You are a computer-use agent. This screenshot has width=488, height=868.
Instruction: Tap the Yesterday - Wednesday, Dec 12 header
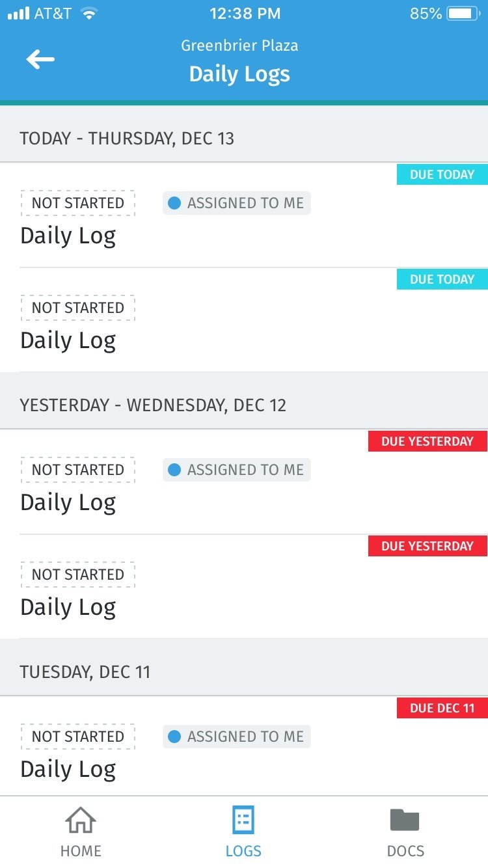153,405
